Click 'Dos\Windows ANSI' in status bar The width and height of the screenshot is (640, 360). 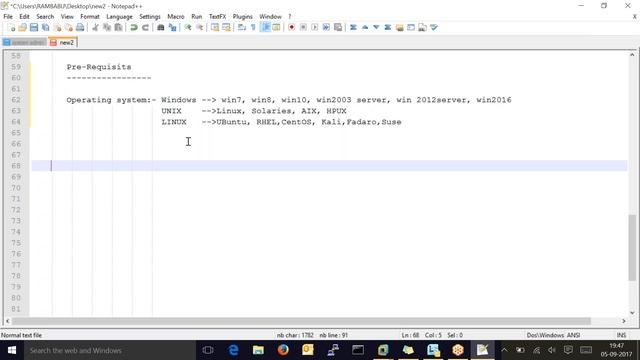[x=553, y=335]
